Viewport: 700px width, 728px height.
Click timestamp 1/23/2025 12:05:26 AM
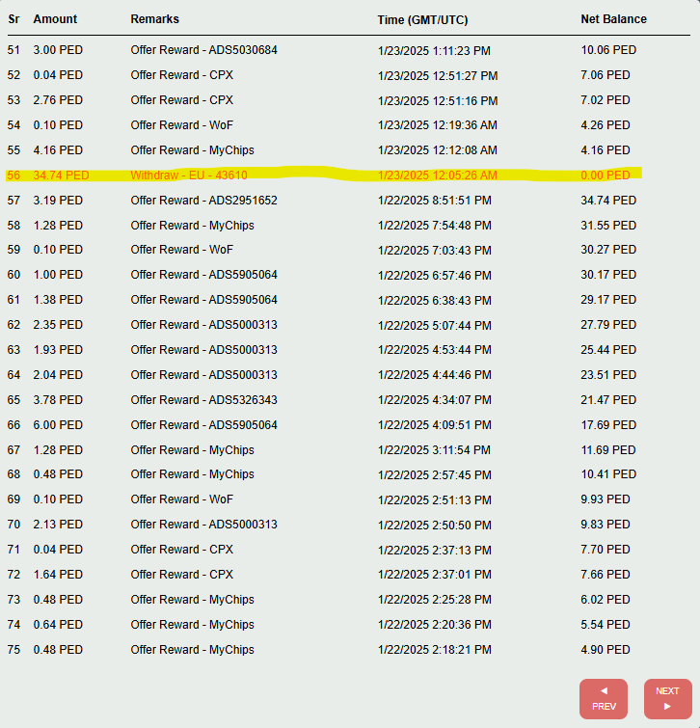(438, 175)
